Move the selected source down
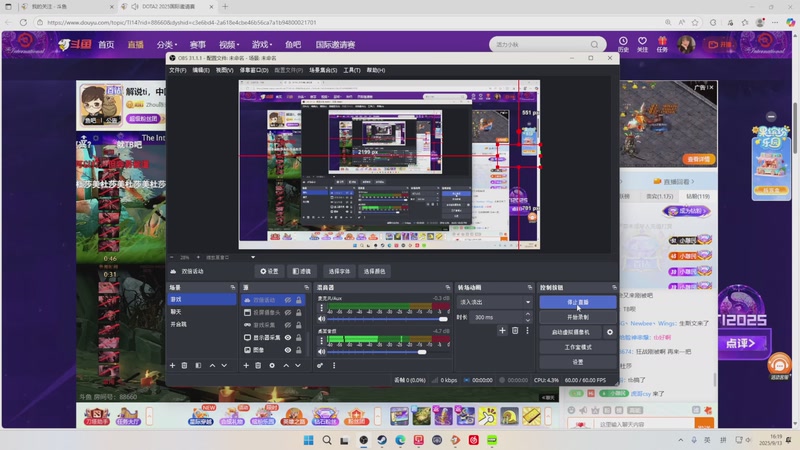This screenshot has height=450, width=800. [x=298, y=365]
